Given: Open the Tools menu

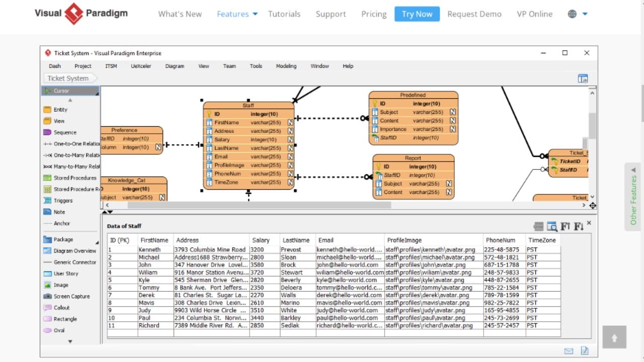Looking at the screenshot, I should point(256,66).
